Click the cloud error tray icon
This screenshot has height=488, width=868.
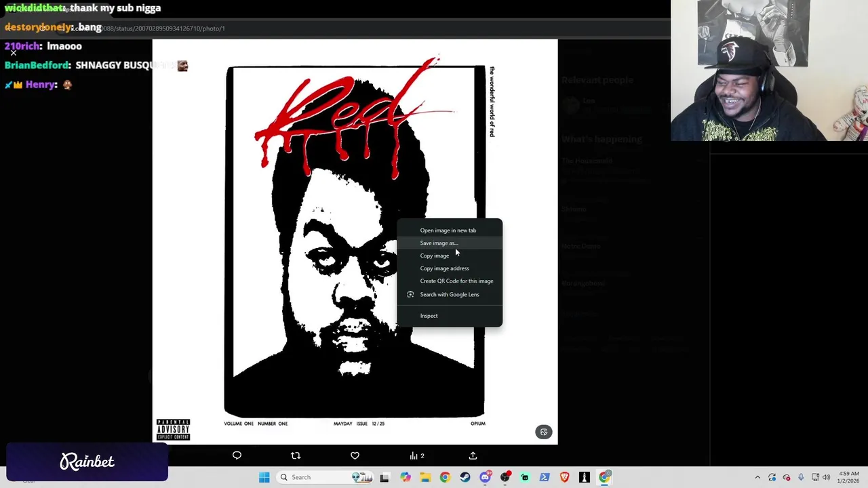787,477
